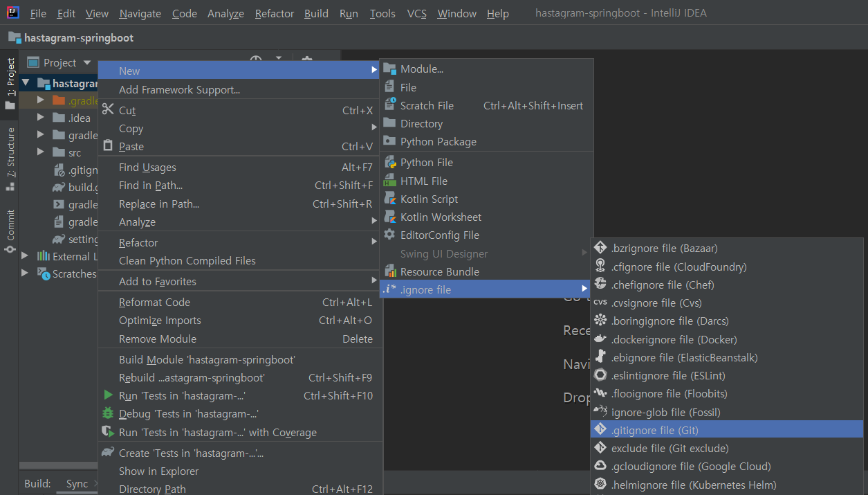Open the Refactor submenu in context menu
The height and width of the screenshot is (495, 868).
point(239,242)
